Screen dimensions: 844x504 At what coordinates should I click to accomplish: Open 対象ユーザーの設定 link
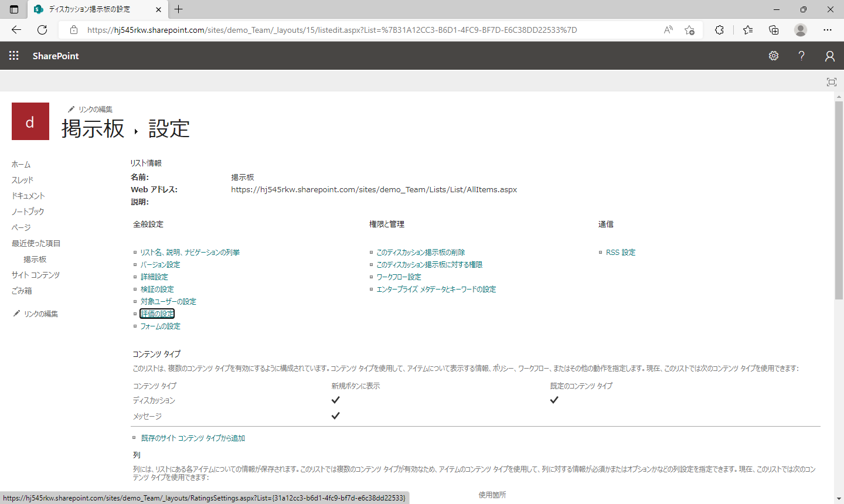pyautogui.click(x=168, y=301)
